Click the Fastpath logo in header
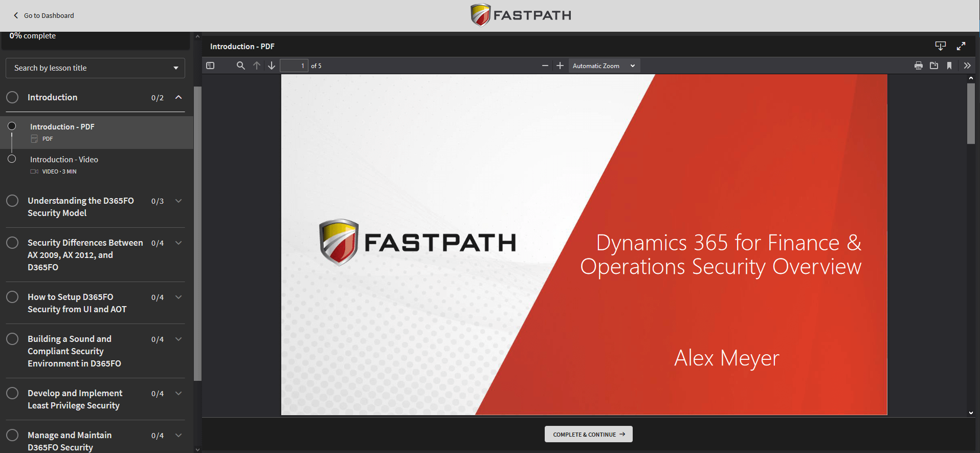 (521, 15)
